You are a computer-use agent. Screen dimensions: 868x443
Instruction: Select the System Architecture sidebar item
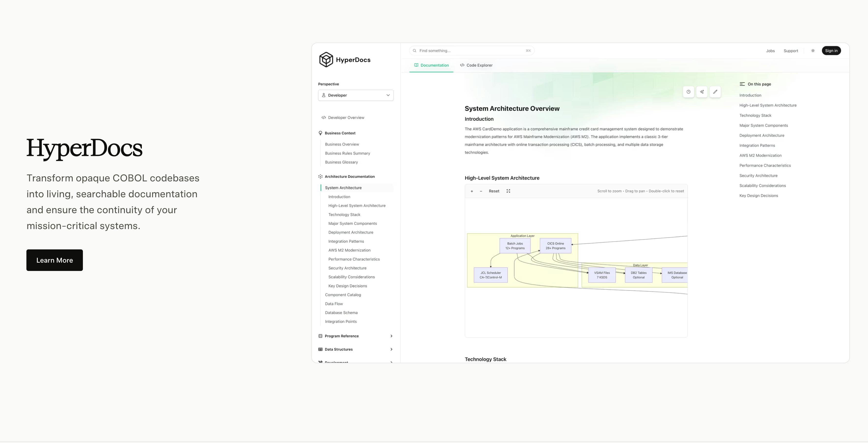(x=357, y=188)
